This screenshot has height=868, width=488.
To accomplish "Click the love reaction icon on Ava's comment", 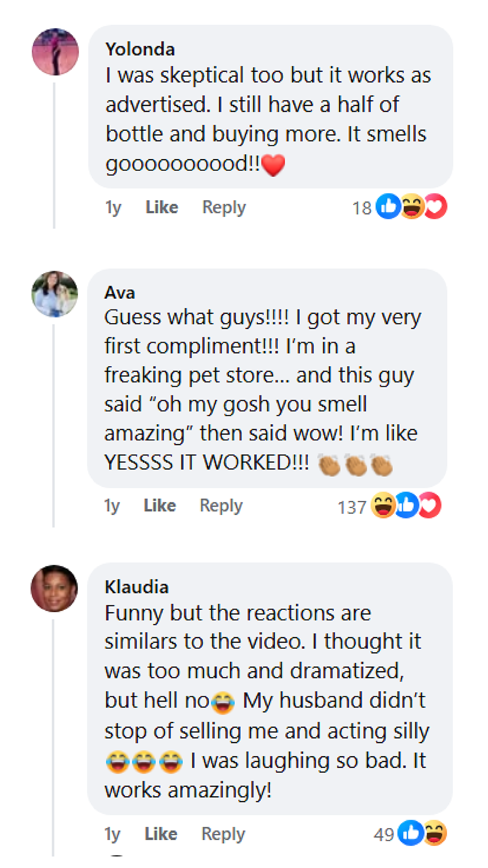I will pyautogui.click(x=430, y=506).
